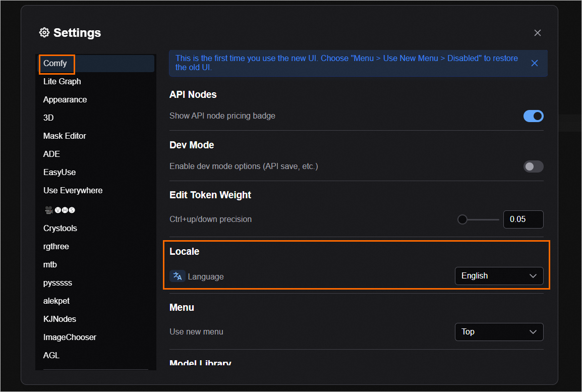Open the Lite Graph settings category
582x392 pixels.
[x=96, y=81]
